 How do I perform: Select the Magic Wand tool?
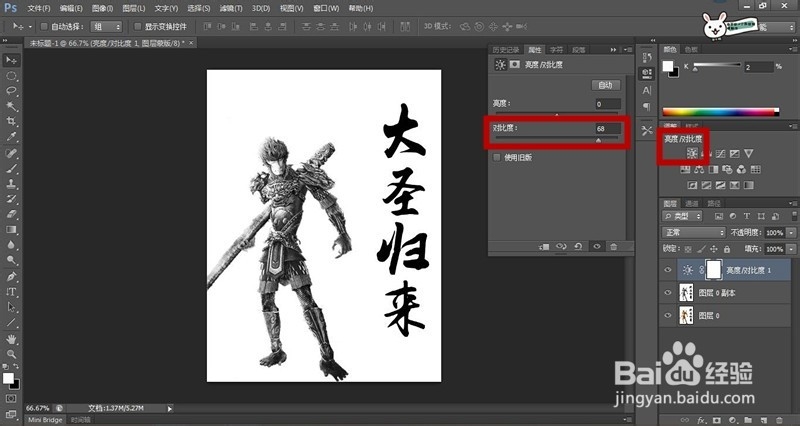[11, 106]
